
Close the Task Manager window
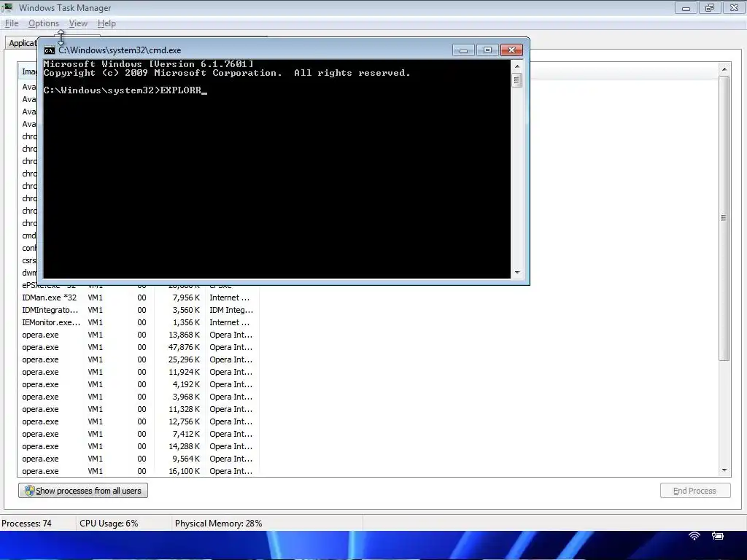coord(734,8)
